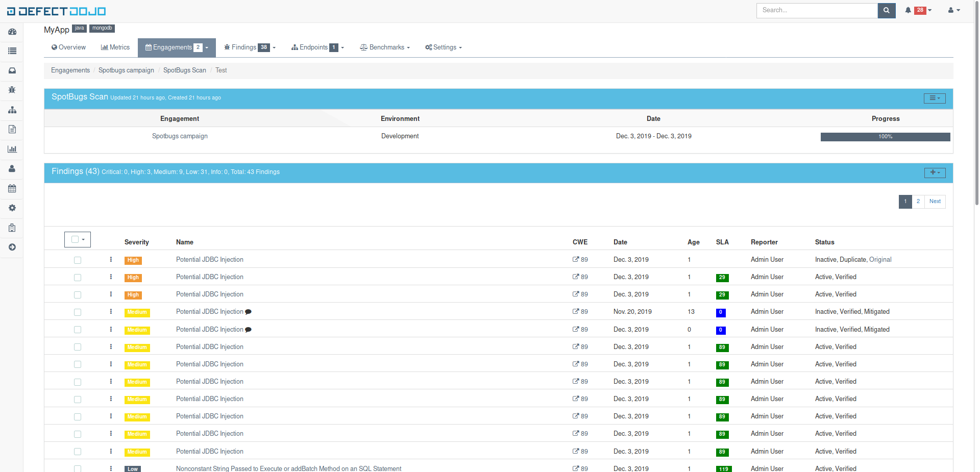
Task: Click the mongodb tag
Action: [102, 28]
